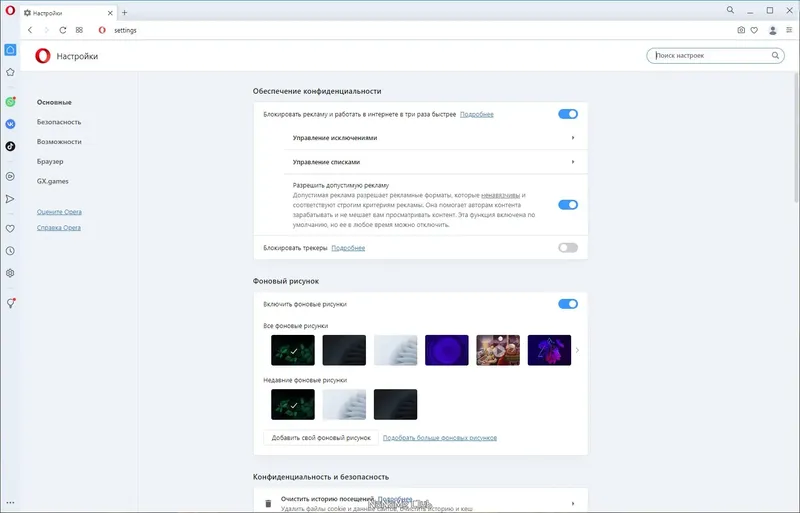Open WhatsApp messenger in sidebar
The width and height of the screenshot is (800, 513).
click(x=10, y=102)
